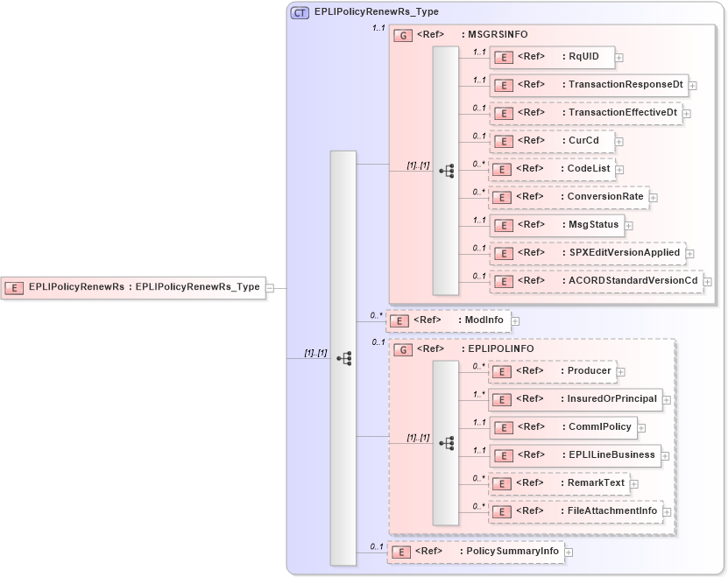Select the G icon of the MSGRSINFO group

point(404,35)
